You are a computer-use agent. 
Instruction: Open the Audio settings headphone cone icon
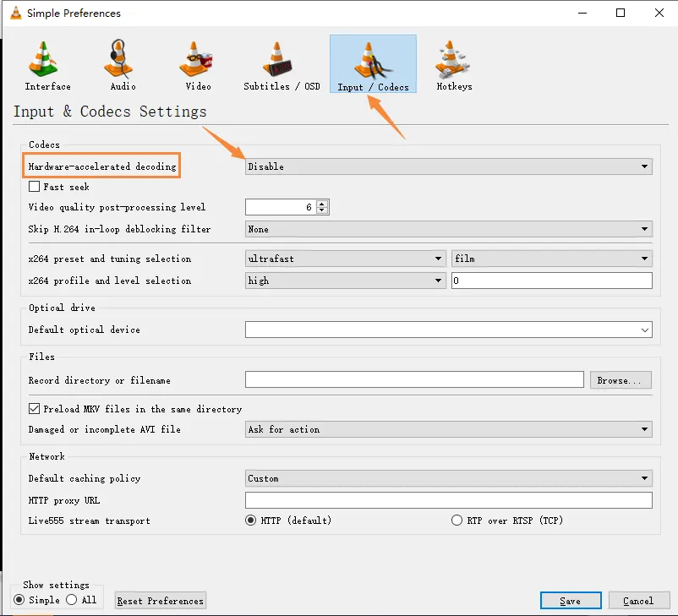click(x=123, y=60)
